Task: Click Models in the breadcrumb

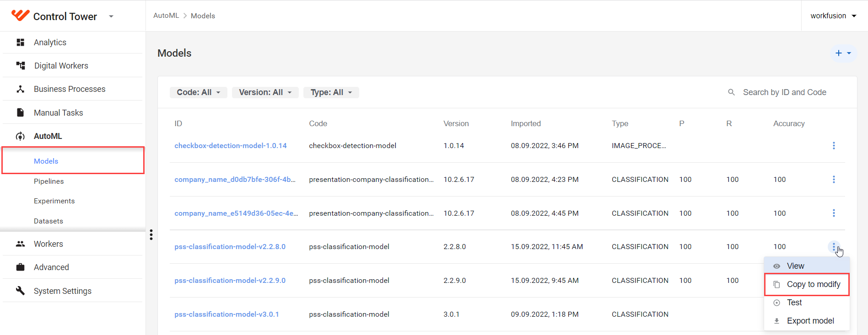Action: click(x=203, y=16)
